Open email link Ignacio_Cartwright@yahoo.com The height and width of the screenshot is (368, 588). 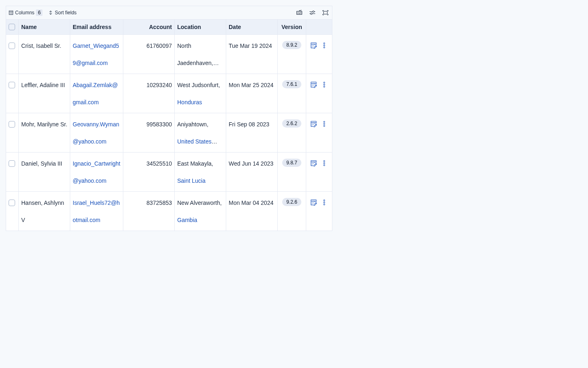click(x=96, y=172)
